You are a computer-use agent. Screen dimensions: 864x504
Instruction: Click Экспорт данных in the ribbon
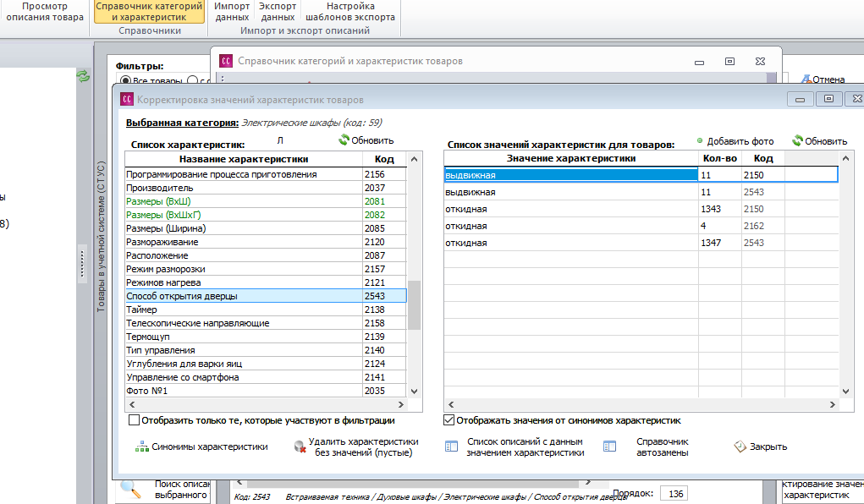coord(278,12)
